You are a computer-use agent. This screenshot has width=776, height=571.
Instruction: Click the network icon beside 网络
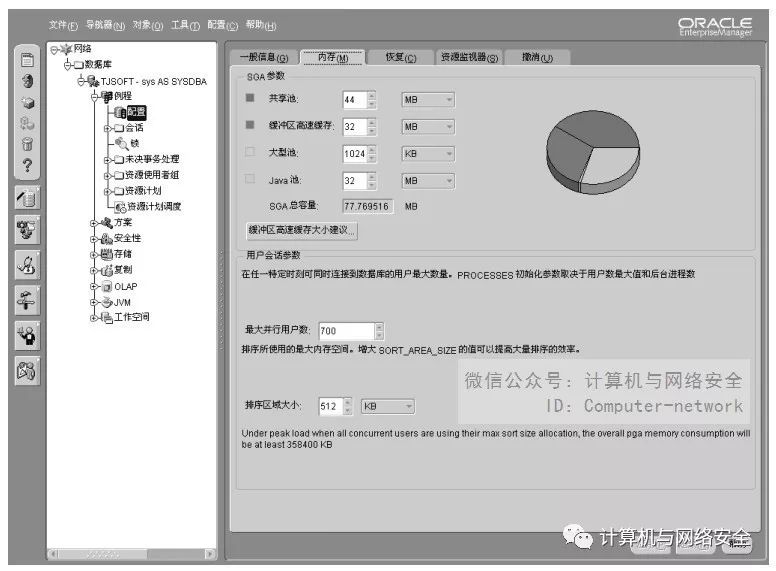point(66,48)
